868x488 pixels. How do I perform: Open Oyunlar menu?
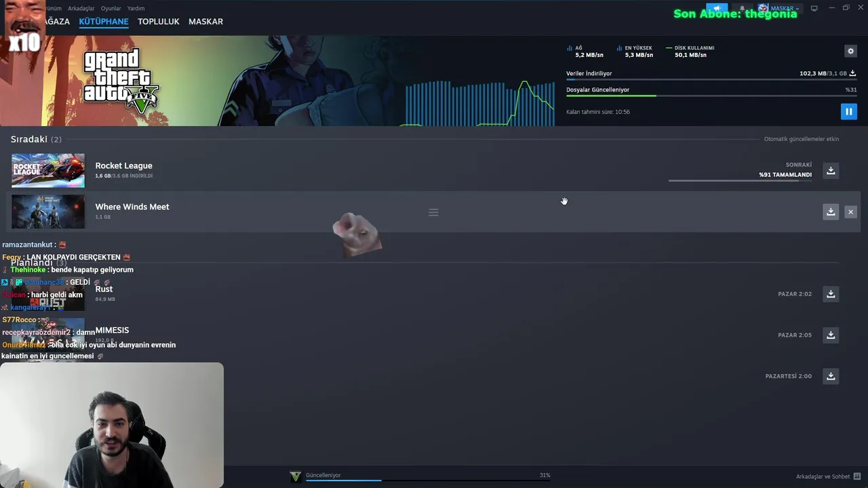pyautogui.click(x=111, y=9)
